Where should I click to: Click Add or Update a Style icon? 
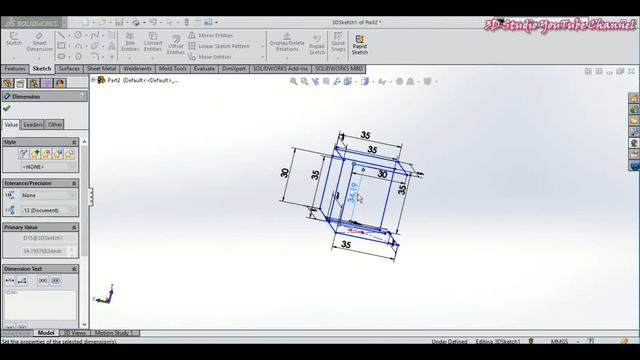click(x=35, y=154)
